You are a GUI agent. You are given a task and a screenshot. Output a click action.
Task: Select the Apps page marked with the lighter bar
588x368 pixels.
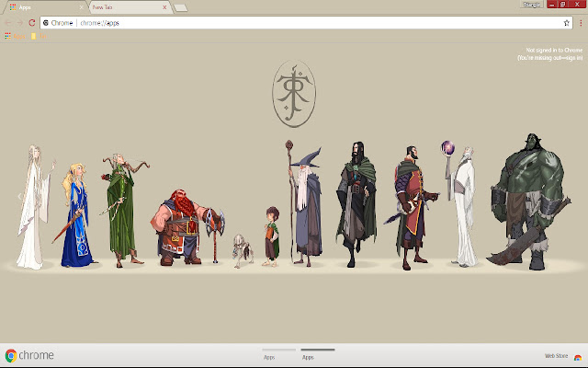(x=278, y=354)
